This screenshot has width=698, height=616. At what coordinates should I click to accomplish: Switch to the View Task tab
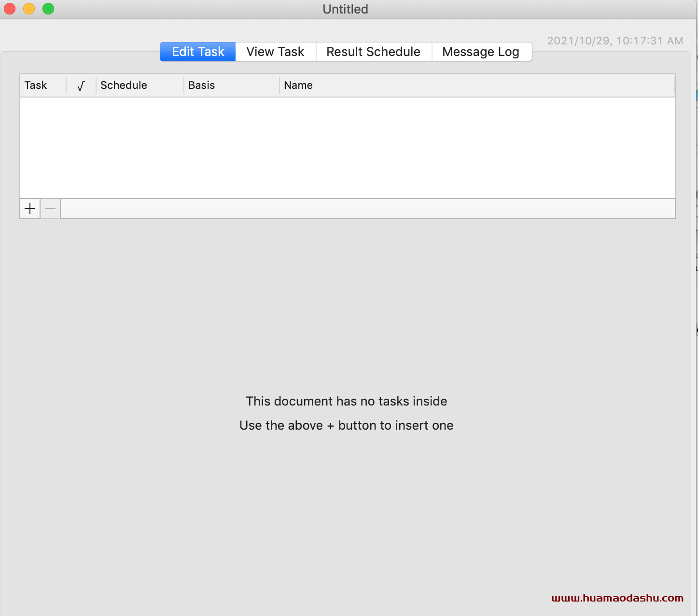click(275, 52)
